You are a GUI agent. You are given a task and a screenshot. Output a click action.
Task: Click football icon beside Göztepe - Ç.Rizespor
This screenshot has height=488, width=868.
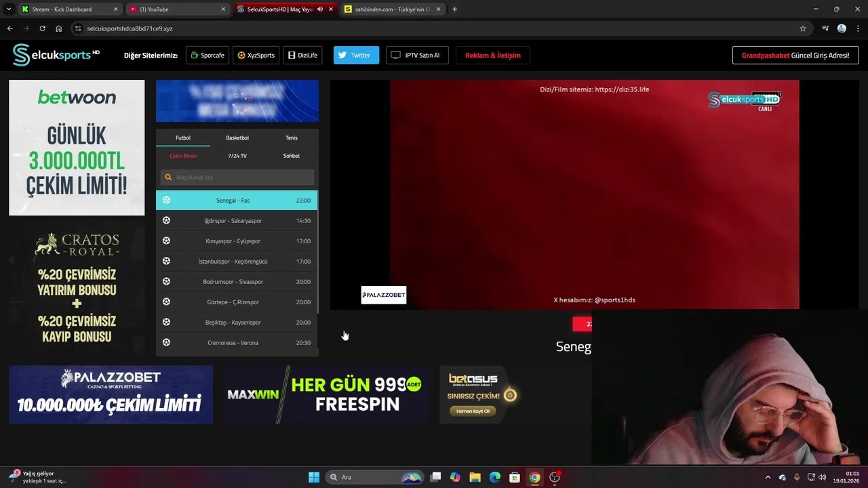coord(166,302)
